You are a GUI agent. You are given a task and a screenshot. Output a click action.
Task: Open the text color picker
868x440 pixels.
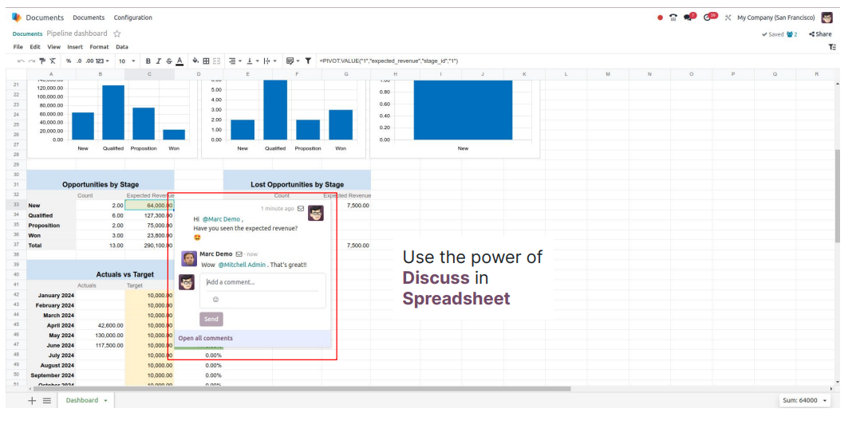pos(180,61)
